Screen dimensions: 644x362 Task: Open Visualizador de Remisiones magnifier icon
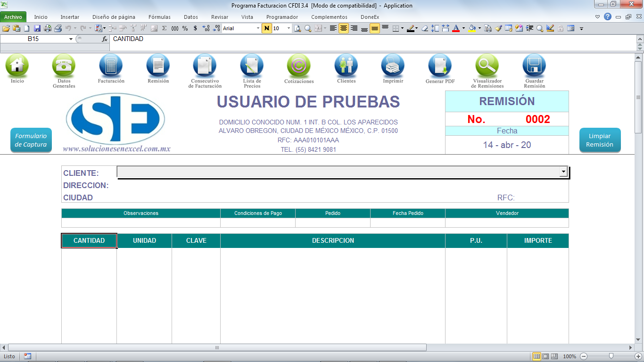(x=487, y=65)
